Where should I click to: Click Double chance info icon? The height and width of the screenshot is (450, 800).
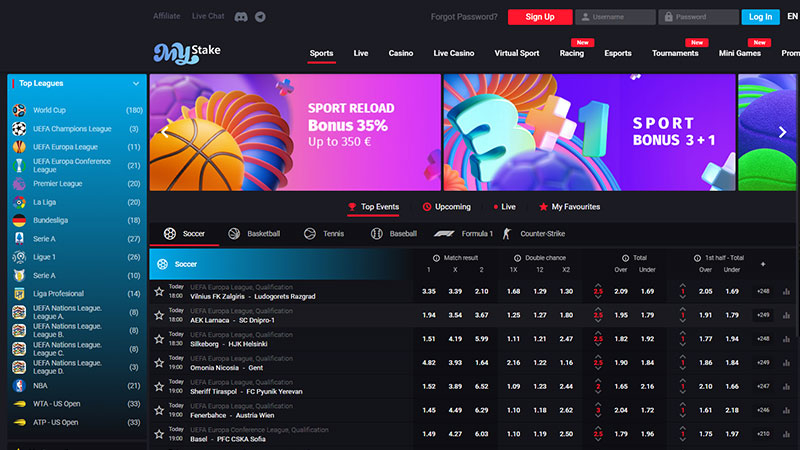[x=517, y=258]
